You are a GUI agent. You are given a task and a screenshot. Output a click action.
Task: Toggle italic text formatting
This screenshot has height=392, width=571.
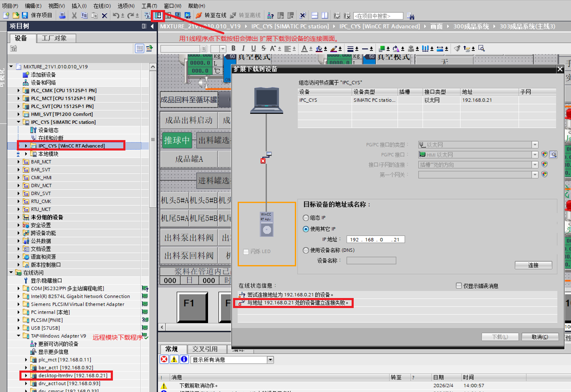click(243, 49)
